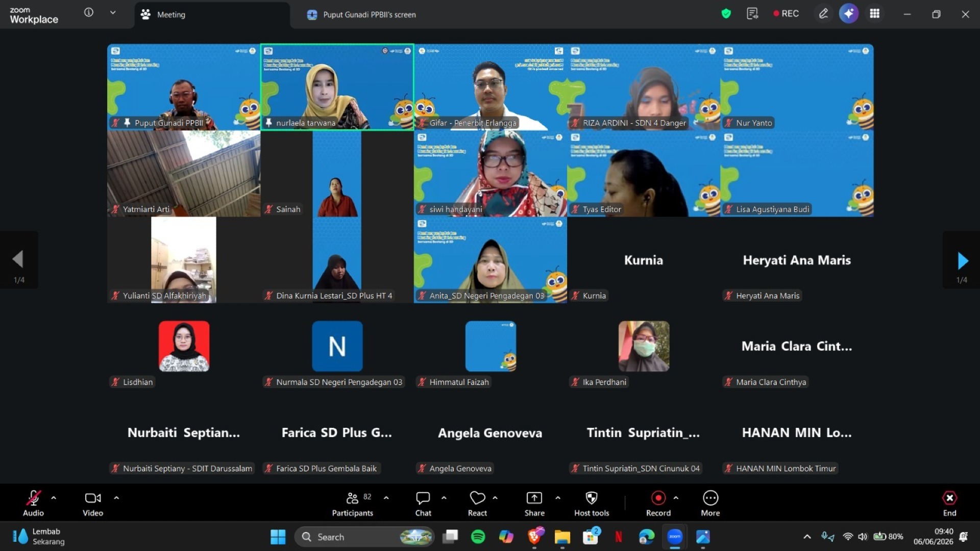The width and height of the screenshot is (980, 551).
Task: Click Angela Genoveva name label
Action: point(455,468)
